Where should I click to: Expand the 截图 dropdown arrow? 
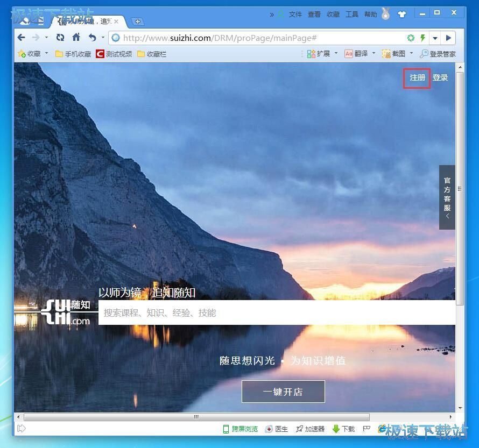point(411,53)
